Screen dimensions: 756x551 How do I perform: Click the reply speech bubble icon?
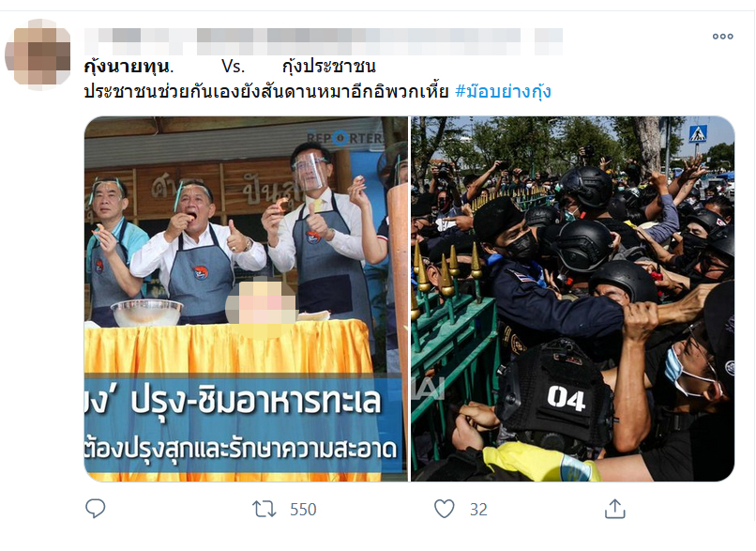[95, 509]
